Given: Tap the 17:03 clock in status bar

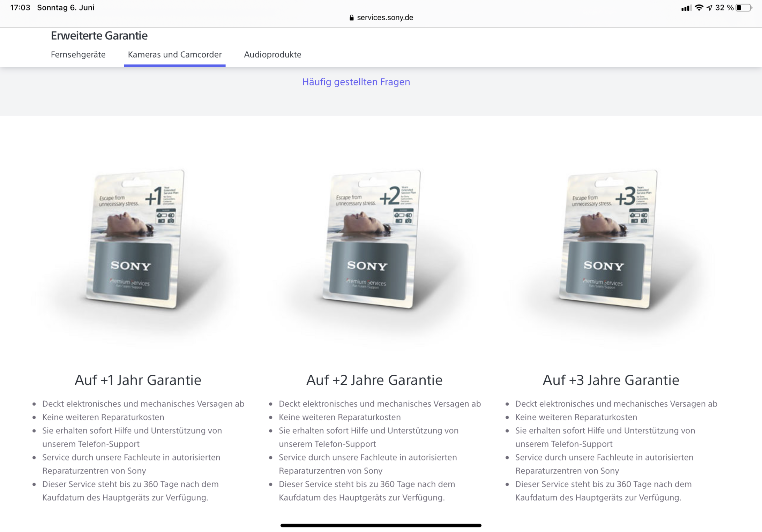Looking at the screenshot, I should click(x=20, y=8).
